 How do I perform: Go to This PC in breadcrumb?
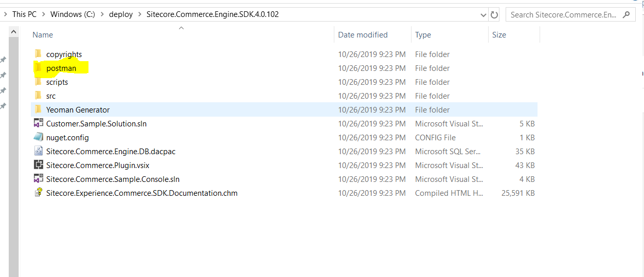click(x=24, y=14)
